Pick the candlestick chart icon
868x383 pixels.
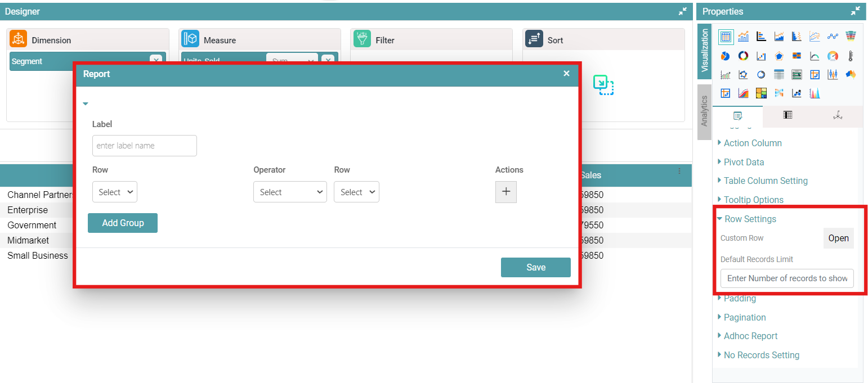pos(833,74)
